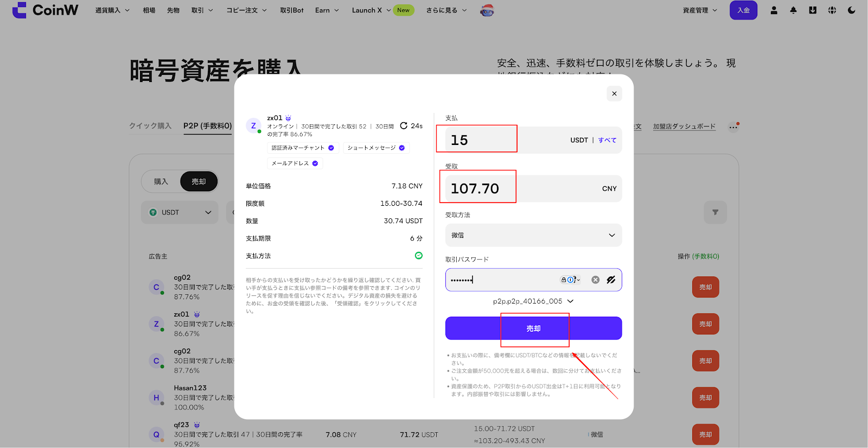Expand the p2p.p2p_40166_005 expander
The height and width of the screenshot is (448, 868).
point(533,301)
